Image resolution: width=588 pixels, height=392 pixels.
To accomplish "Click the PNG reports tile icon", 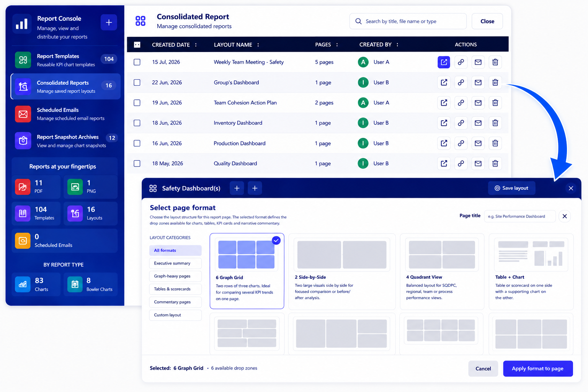I will click(x=75, y=187).
